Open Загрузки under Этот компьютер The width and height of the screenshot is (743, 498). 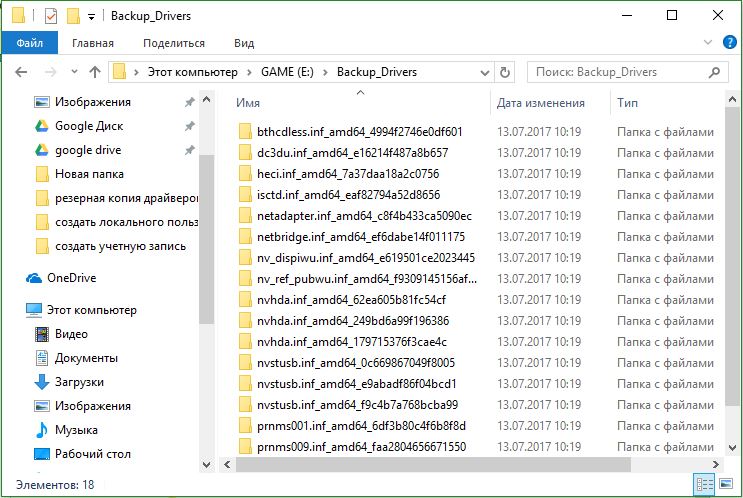point(79,382)
